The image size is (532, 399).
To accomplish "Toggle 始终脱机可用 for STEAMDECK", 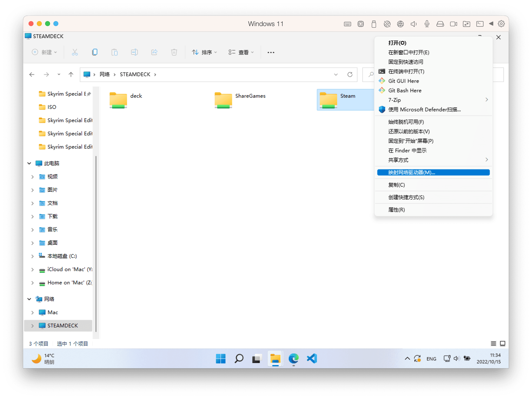I will coord(405,121).
